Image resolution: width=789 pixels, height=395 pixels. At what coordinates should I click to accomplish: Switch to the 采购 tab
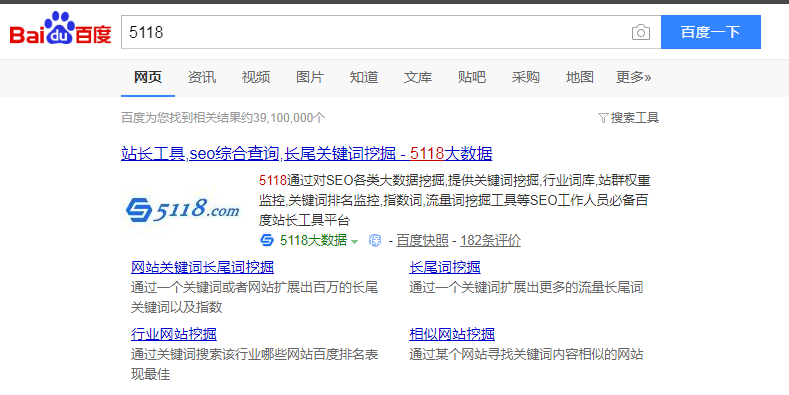pos(526,77)
